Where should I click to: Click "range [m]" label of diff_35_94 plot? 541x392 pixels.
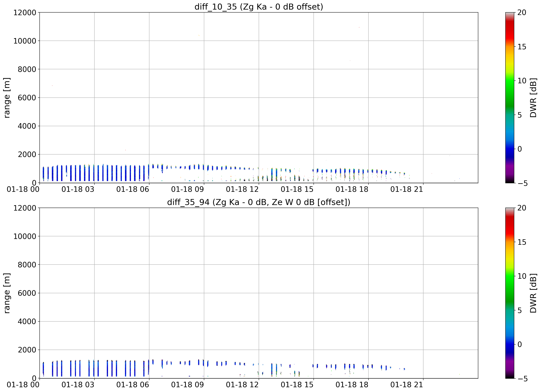click(7, 293)
